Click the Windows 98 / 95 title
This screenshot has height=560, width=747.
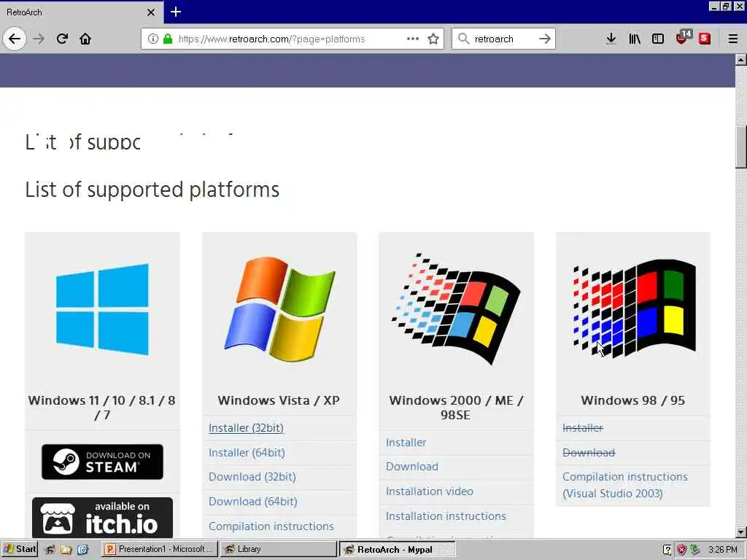633,400
